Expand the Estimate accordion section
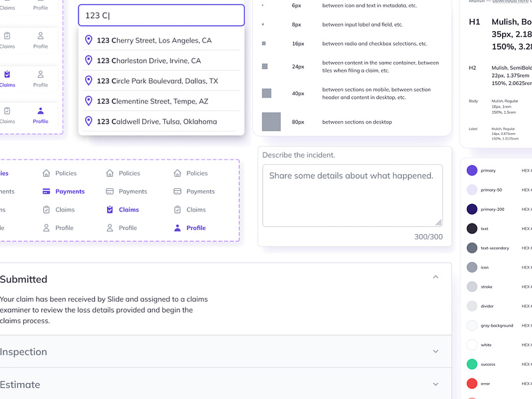The image size is (532, 399). pos(436,384)
